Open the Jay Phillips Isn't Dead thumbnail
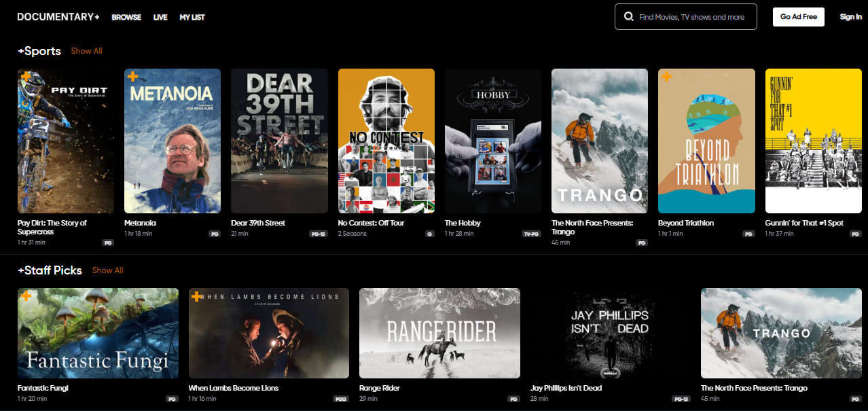 click(611, 333)
